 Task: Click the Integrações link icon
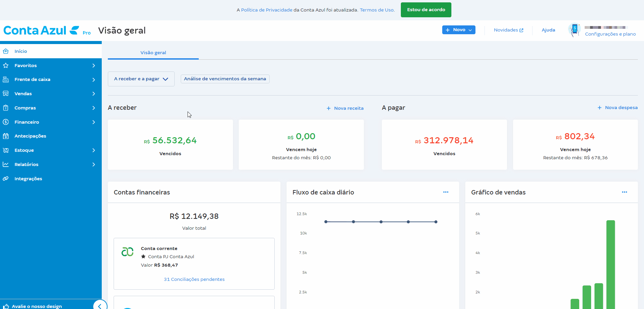[6, 179]
